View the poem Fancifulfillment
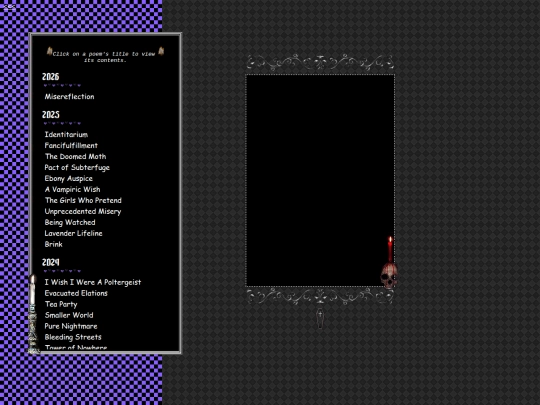The width and height of the screenshot is (540, 405). [71, 145]
